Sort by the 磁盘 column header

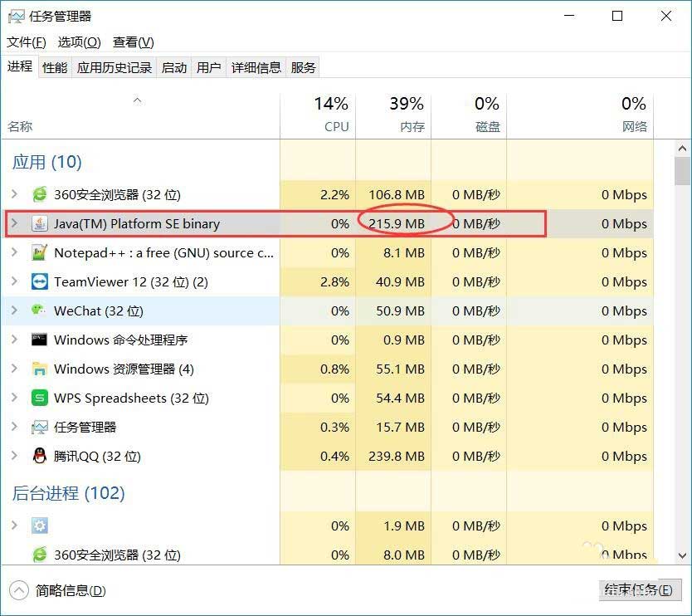[469, 115]
